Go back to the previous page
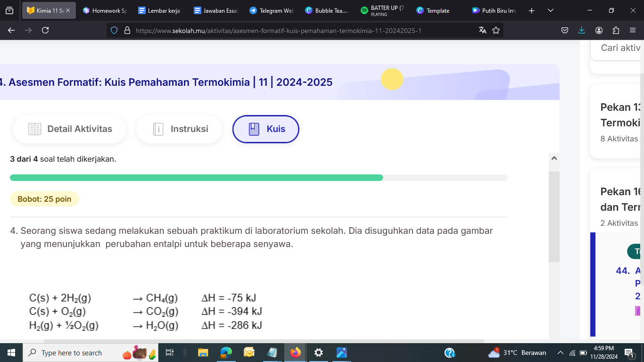This screenshot has width=644, height=362. pyautogui.click(x=11, y=30)
